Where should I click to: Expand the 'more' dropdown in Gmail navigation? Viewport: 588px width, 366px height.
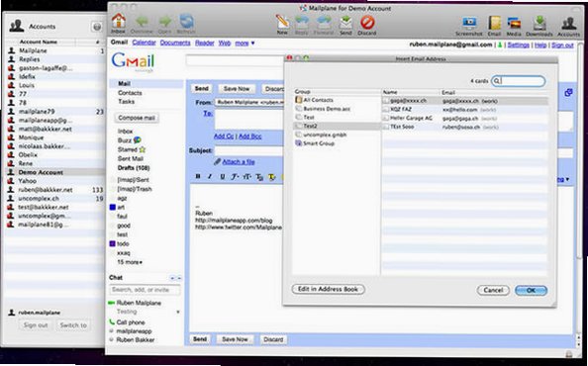point(245,44)
